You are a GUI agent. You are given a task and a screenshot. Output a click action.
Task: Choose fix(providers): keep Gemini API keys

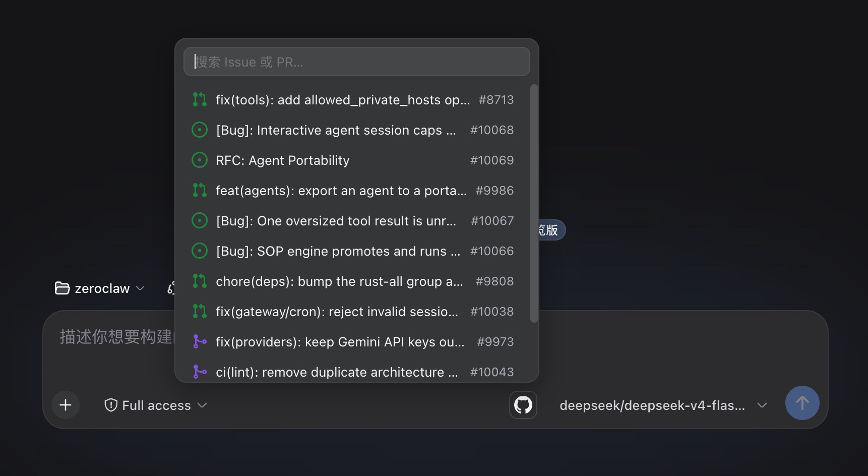click(x=353, y=342)
